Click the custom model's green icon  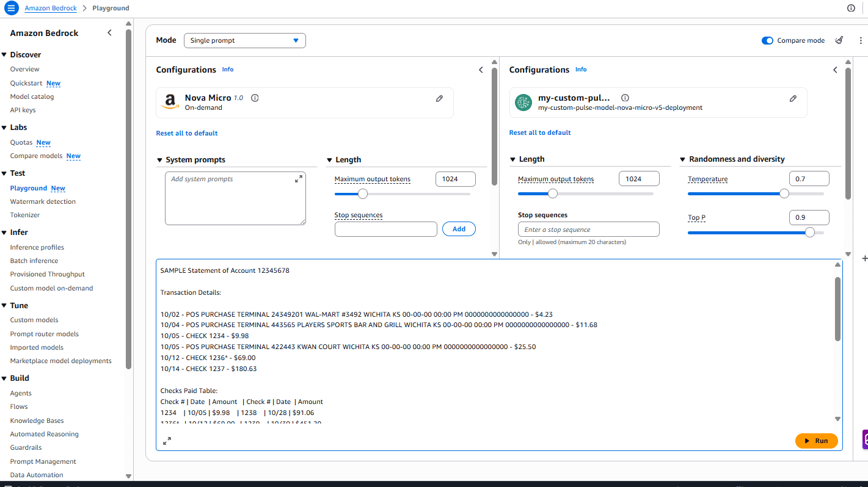click(523, 103)
